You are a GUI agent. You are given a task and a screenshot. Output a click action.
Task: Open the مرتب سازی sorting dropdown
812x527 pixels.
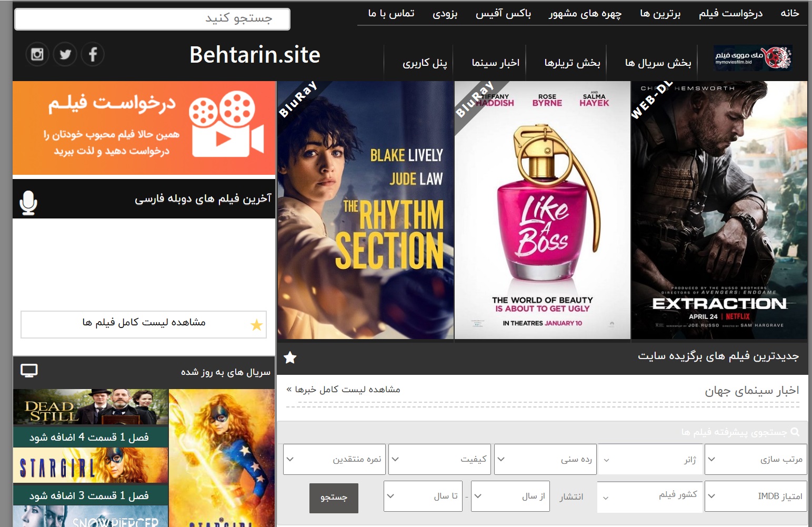[756, 459]
